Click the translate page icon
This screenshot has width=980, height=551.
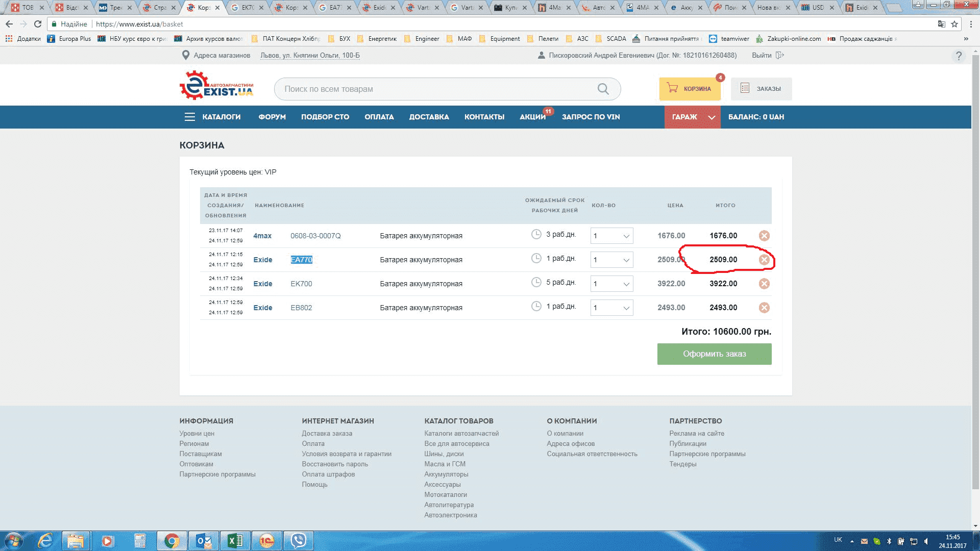click(941, 24)
